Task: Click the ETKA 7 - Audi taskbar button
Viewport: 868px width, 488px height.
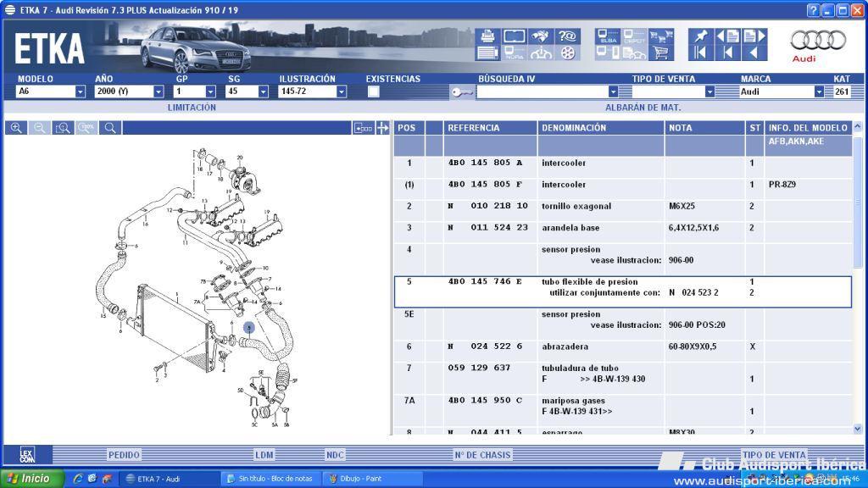Action: (169, 479)
